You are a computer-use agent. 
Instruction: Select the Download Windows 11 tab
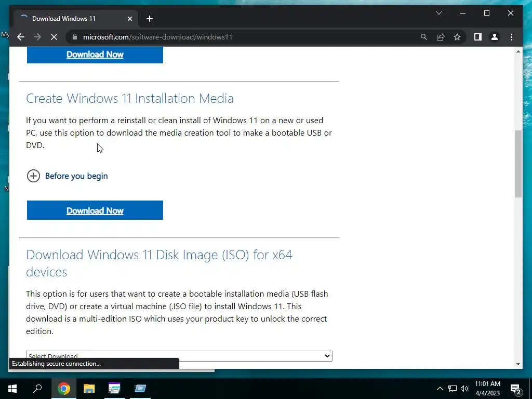75,19
